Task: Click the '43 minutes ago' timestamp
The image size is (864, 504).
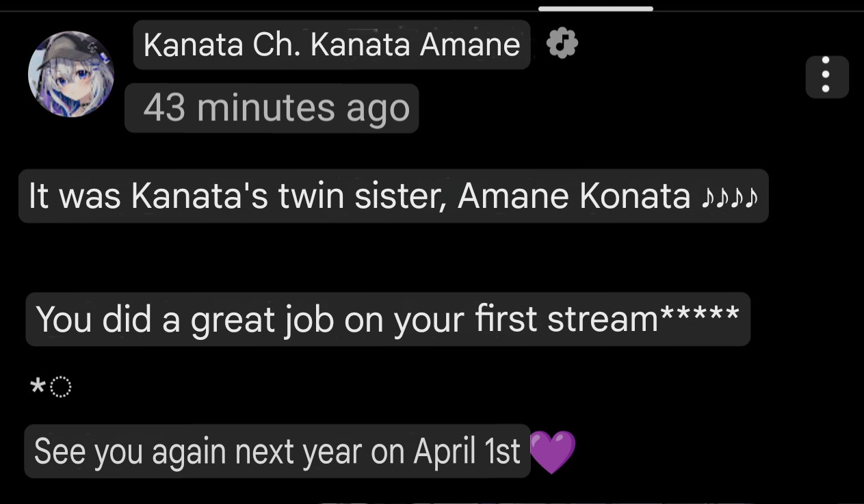Action: 276,108
